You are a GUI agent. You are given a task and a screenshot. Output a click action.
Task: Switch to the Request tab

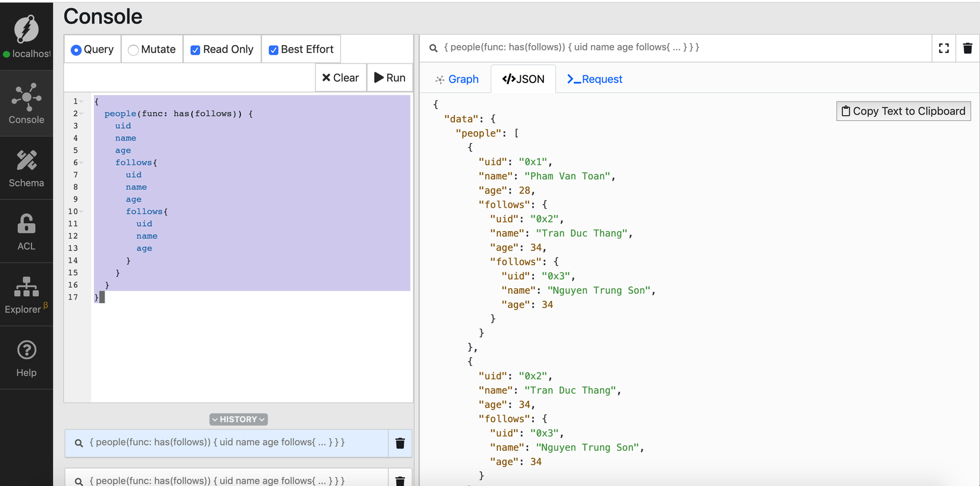coord(595,79)
